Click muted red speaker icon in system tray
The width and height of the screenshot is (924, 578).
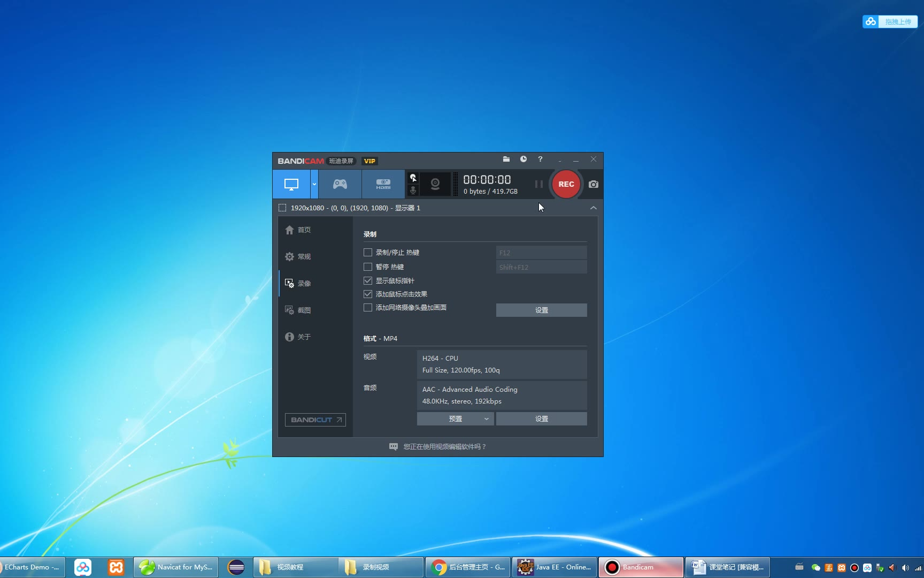point(891,568)
